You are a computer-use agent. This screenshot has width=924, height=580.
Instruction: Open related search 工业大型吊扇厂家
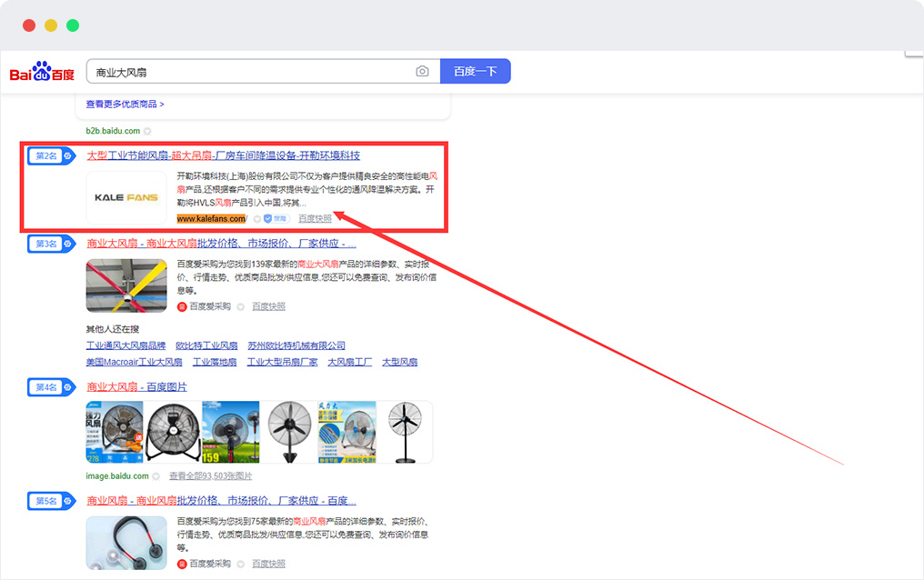[282, 362]
